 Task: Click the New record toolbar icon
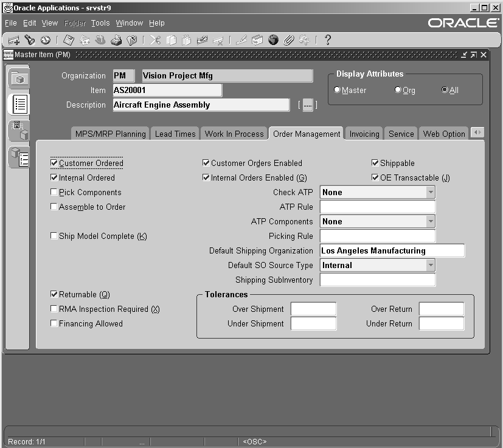pyautogui.click(x=14, y=40)
